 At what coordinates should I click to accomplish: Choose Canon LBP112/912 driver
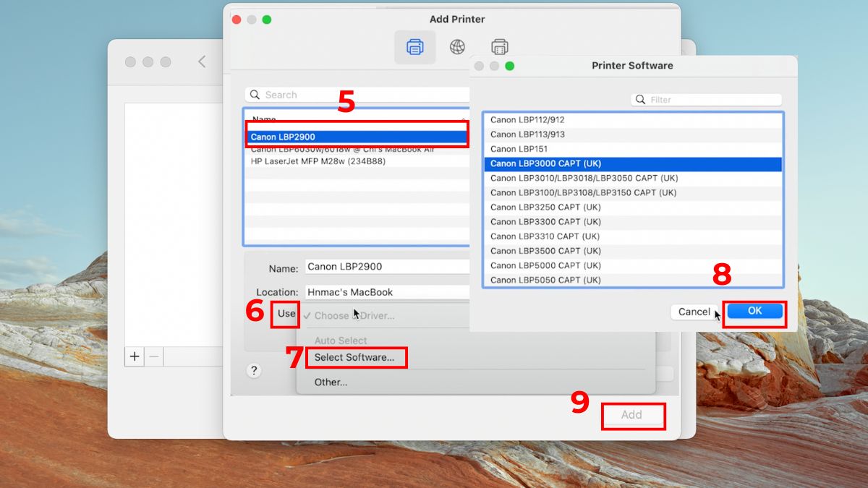click(x=633, y=120)
